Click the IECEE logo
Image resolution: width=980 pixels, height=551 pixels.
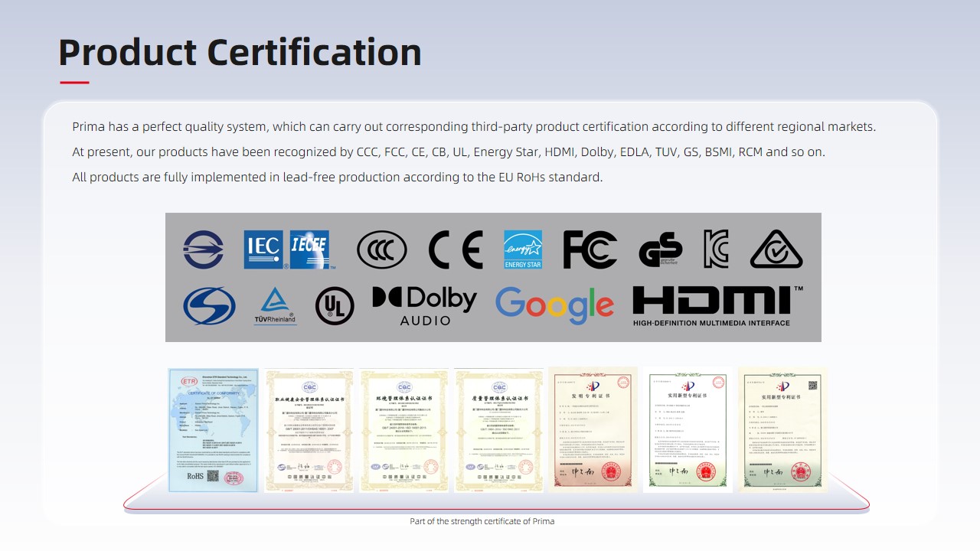[x=311, y=249]
